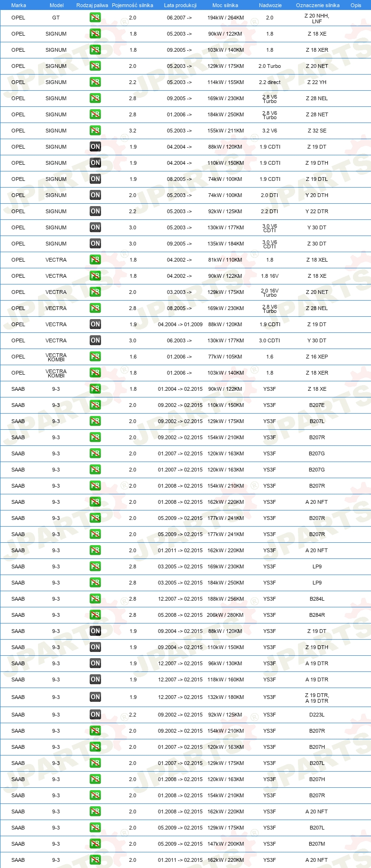Screen dimensions: 371x868
Task: Click the petrol icon for VECTRA Z 18 XEL
Action: coord(95,260)
